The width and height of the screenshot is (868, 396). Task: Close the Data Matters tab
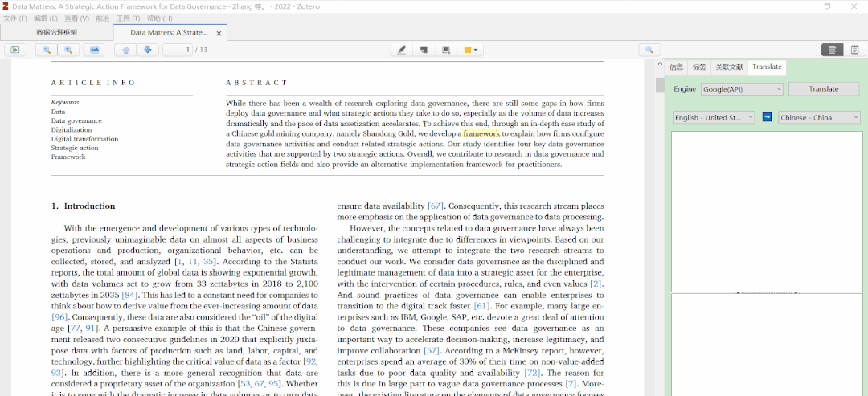coord(219,33)
